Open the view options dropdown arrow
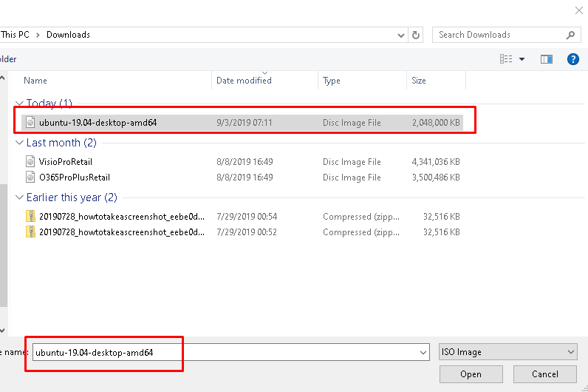Screen dimensions: 588x392 522,59
